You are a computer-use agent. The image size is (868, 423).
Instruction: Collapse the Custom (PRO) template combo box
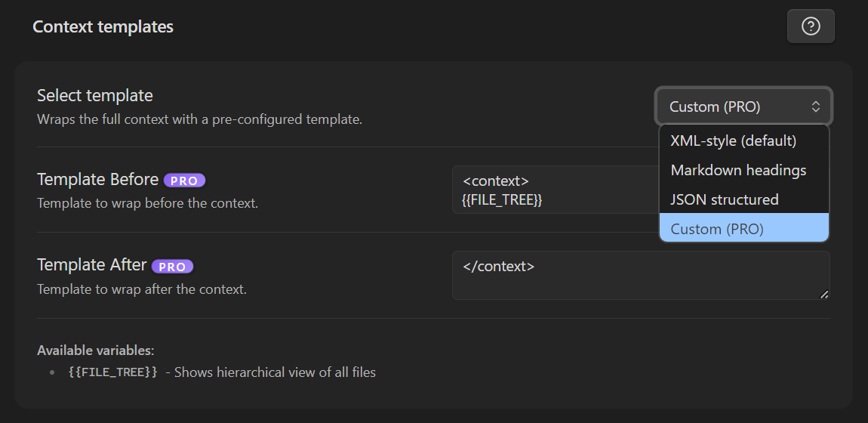click(x=743, y=107)
